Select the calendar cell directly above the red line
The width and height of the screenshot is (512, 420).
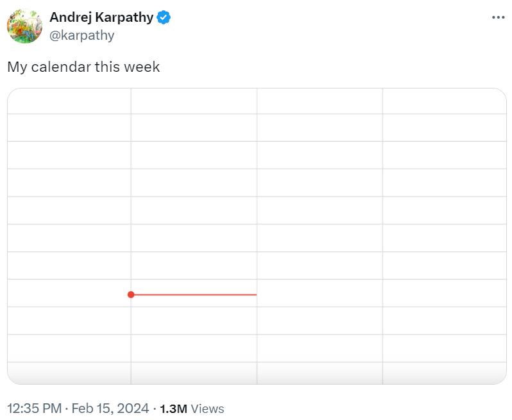coord(194,265)
